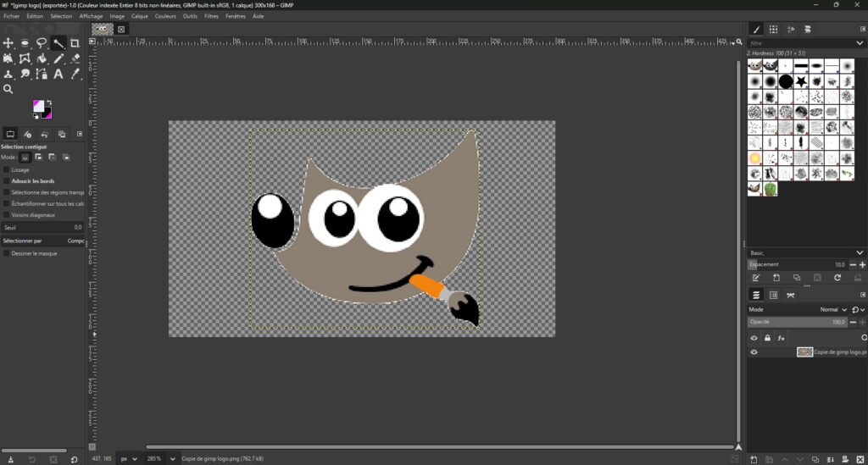This screenshot has width=868, height=465.
Task: Open the zoom percentage dropdown in status bar
Action: click(173, 458)
